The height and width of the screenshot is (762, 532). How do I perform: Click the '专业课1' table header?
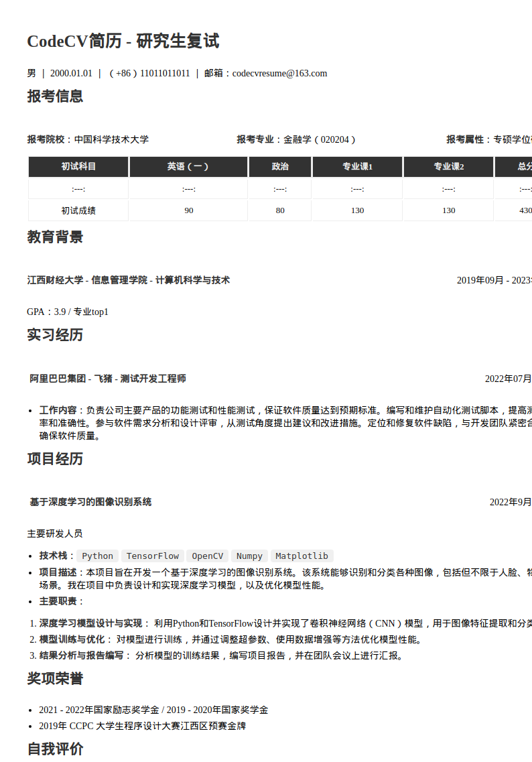pyautogui.click(x=357, y=167)
